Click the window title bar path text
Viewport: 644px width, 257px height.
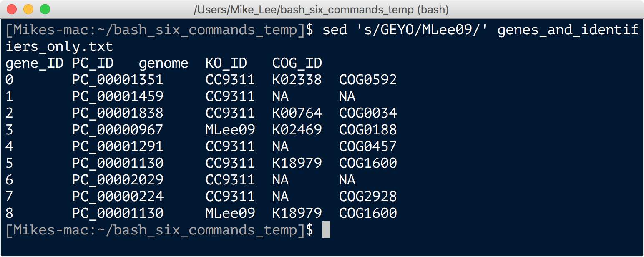pyautogui.click(x=321, y=9)
